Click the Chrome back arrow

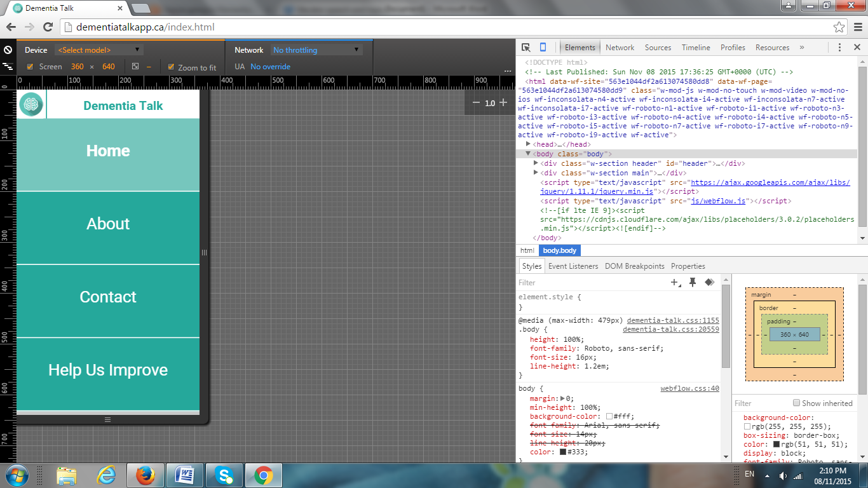tap(11, 27)
